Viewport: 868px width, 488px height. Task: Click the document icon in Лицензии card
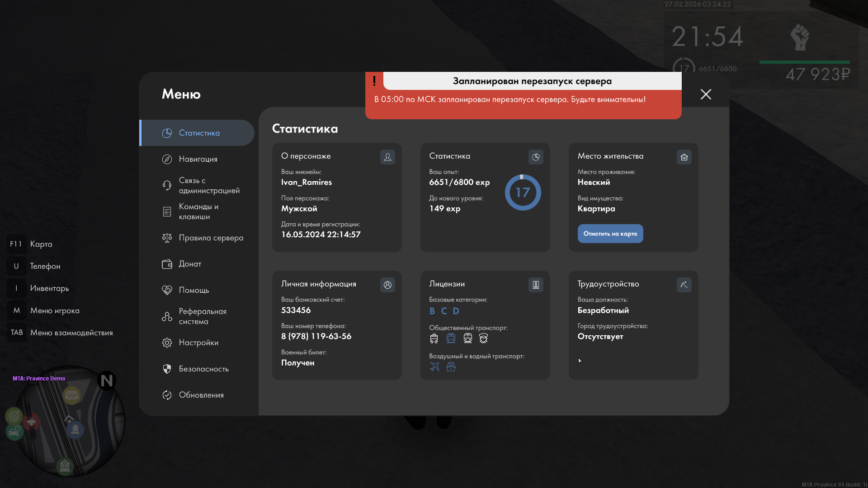[536, 285]
